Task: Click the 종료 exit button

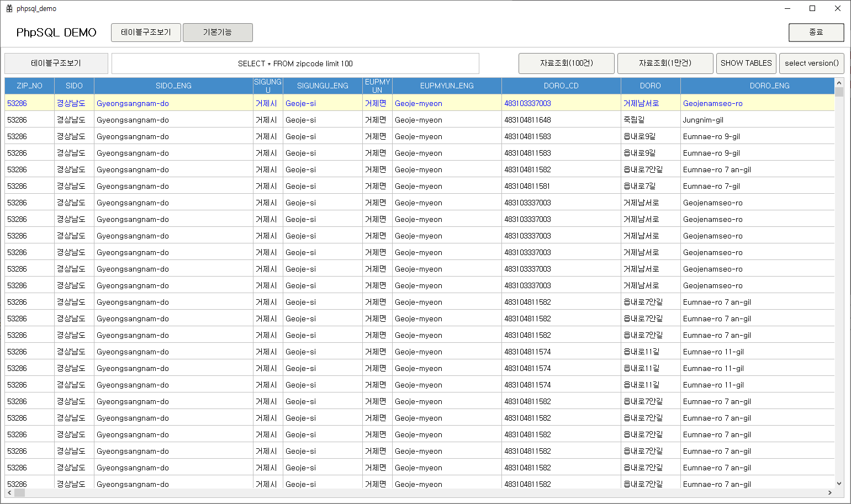Action: [816, 33]
